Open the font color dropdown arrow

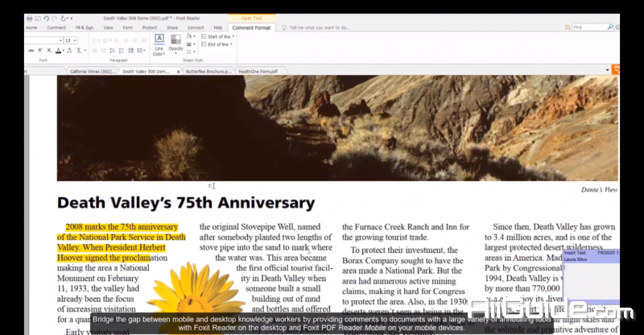pos(64,50)
